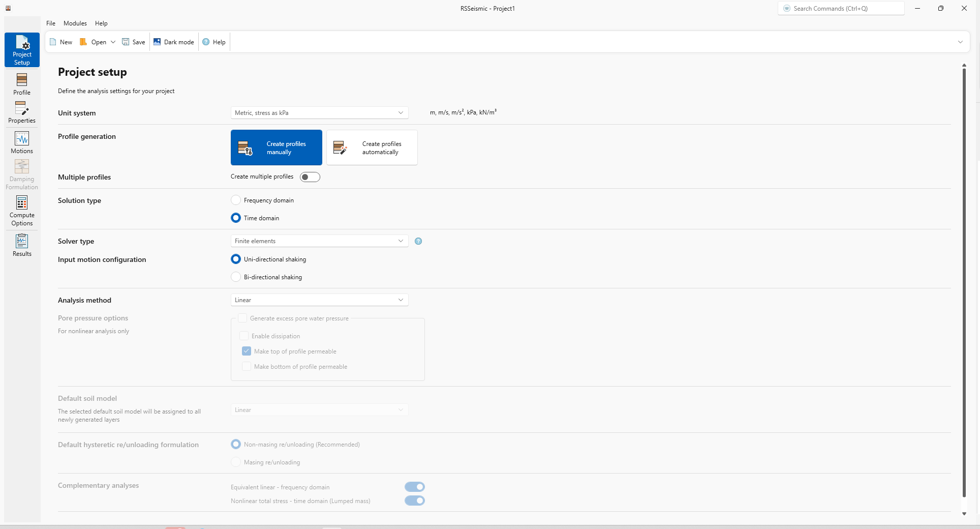Click the Save toolbar icon
Screen dimensions: 980x529
coord(126,42)
